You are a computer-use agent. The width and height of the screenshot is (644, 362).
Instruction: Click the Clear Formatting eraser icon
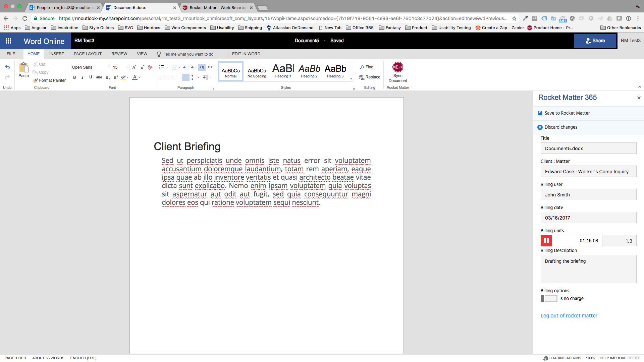tap(150, 67)
